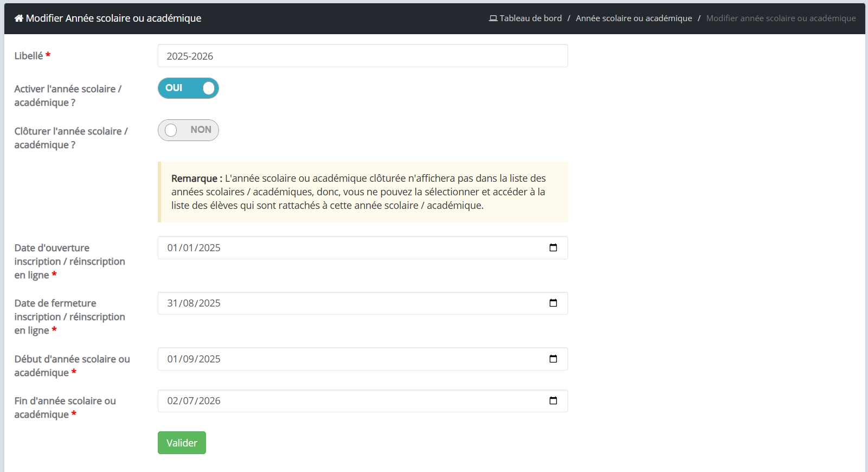Open calendar picker for school year start
The height and width of the screenshot is (472, 868).
pyautogui.click(x=553, y=359)
